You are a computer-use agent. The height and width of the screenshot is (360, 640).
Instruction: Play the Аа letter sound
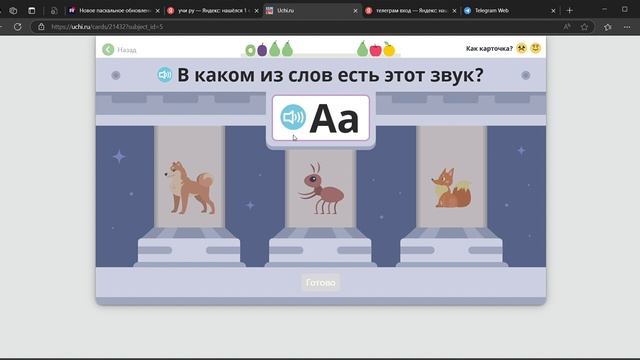click(x=293, y=117)
